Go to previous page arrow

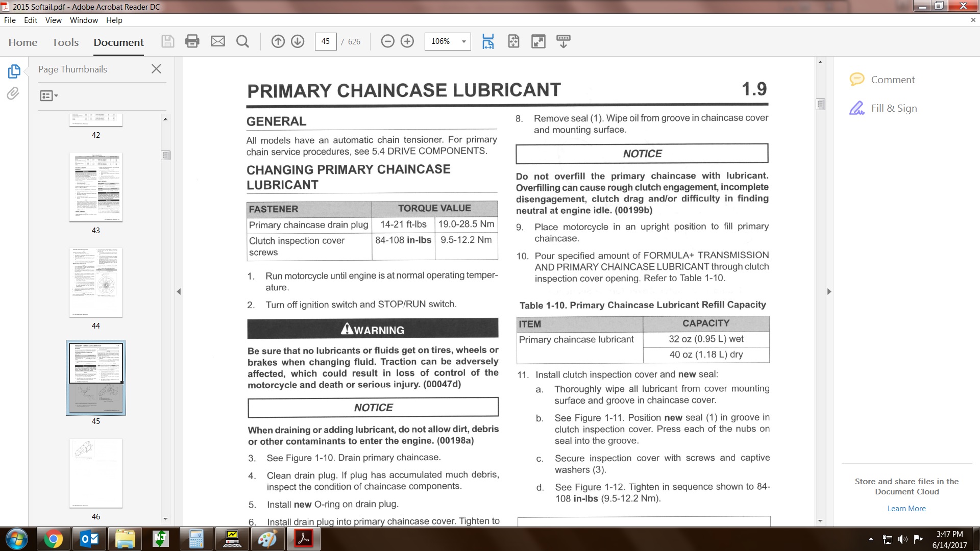click(278, 41)
